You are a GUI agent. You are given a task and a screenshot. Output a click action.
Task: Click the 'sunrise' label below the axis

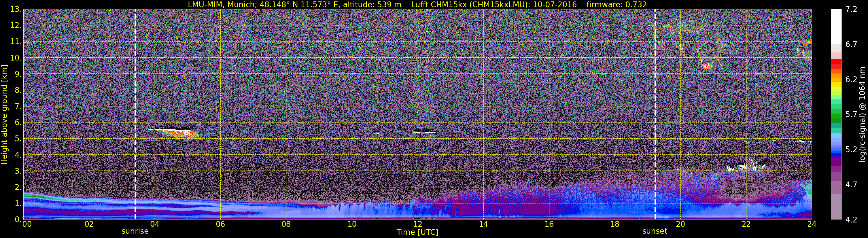pos(135,231)
